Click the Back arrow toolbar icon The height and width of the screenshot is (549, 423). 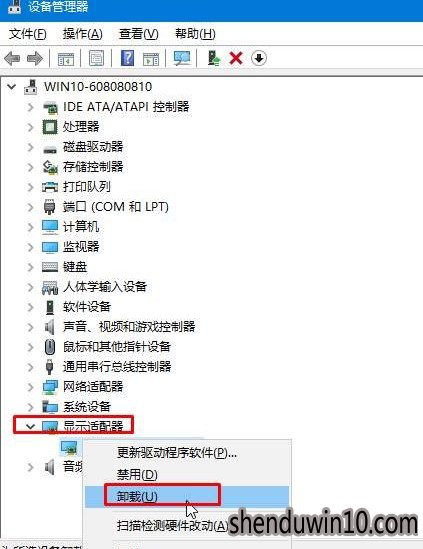[12, 58]
